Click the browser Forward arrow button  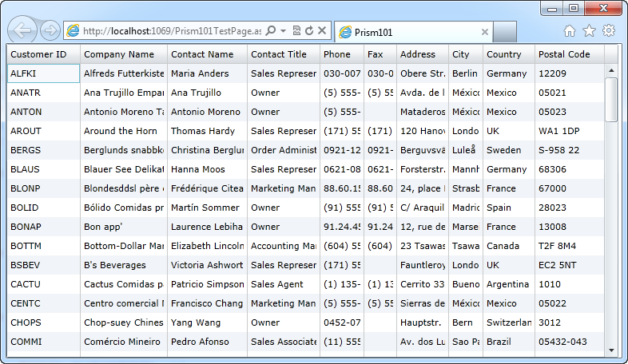[x=50, y=30]
